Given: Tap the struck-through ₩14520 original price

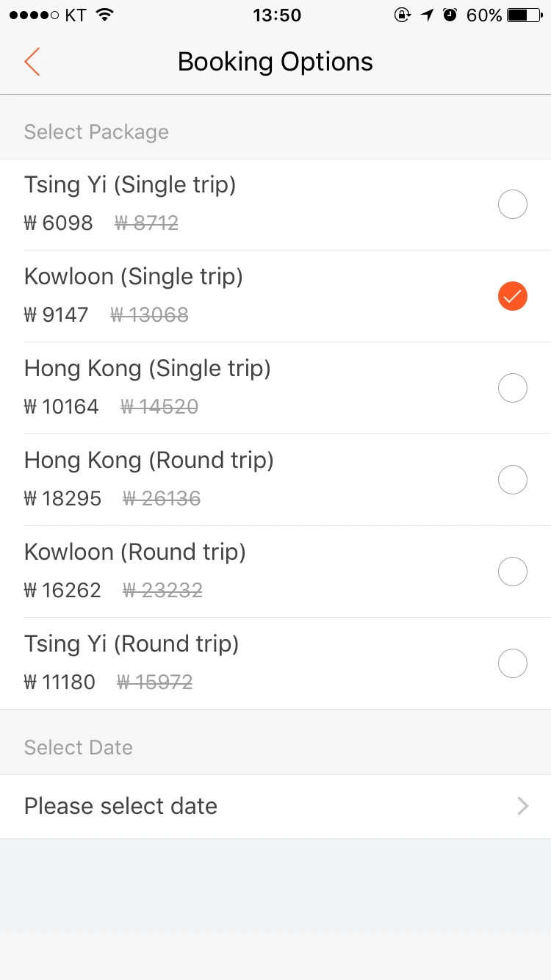Looking at the screenshot, I should [x=159, y=406].
